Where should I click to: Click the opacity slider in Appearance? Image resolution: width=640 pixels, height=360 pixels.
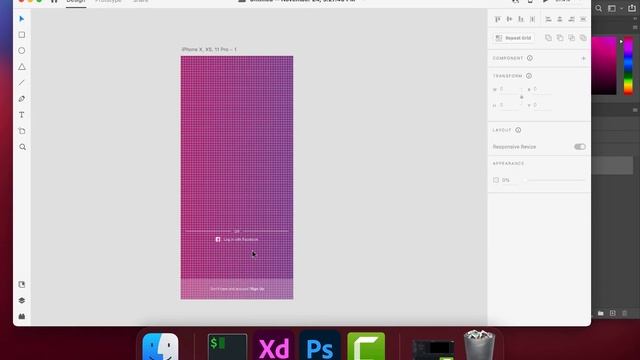tap(554, 180)
